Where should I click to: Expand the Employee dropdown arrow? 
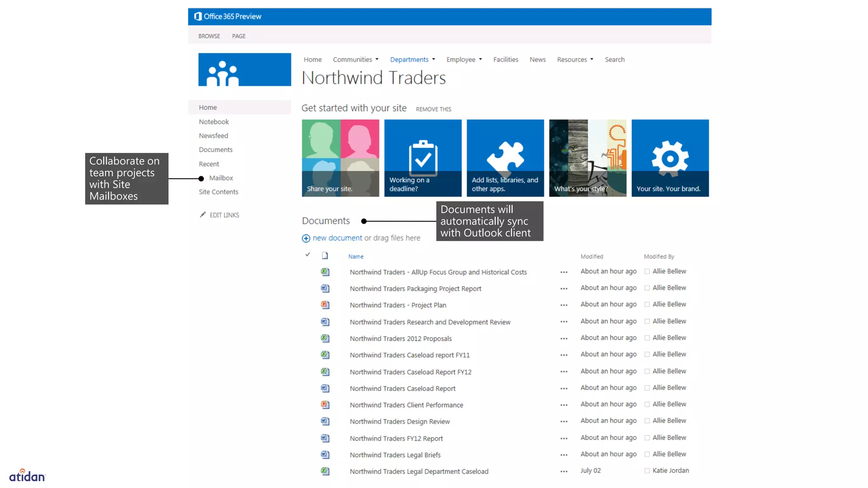click(x=480, y=59)
